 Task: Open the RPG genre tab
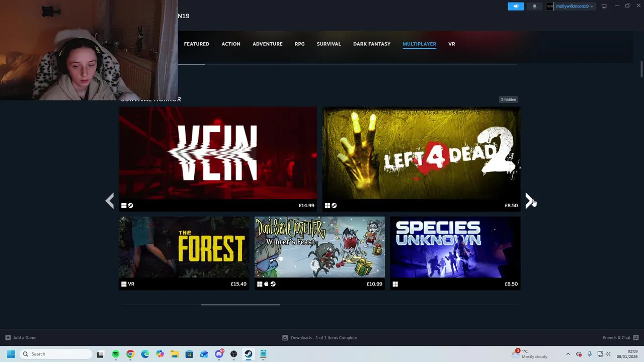pyautogui.click(x=299, y=44)
